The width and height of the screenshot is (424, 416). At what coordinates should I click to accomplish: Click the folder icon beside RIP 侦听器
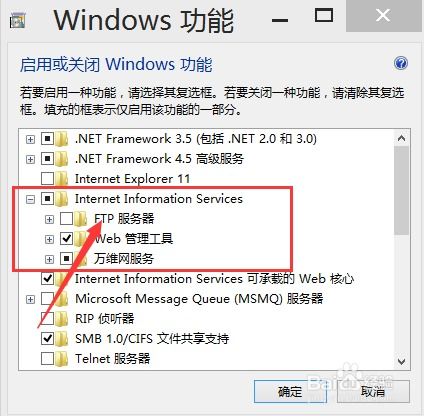click(62, 319)
